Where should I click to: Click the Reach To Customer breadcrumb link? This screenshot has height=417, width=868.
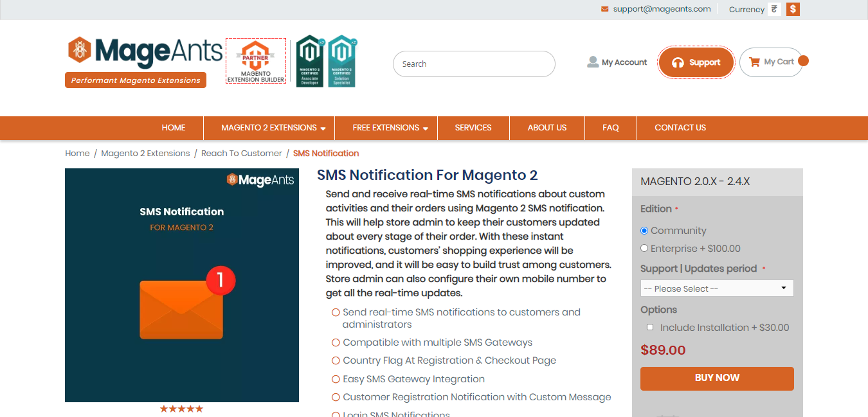pos(242,153)
